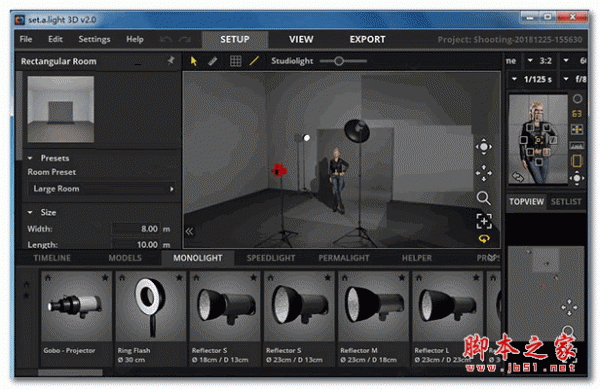Toggle focus points grid icon

pyautogui.click(x=577, y=130)
